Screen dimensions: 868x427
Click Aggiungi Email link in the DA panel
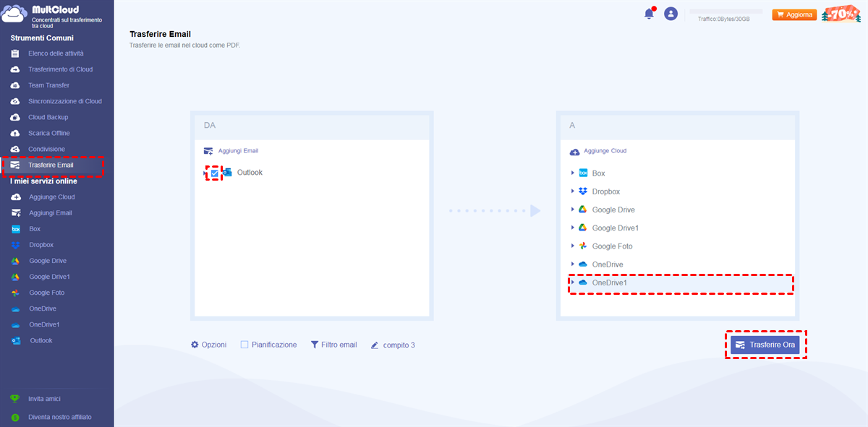pyautogui.click(x=238, y=151)
